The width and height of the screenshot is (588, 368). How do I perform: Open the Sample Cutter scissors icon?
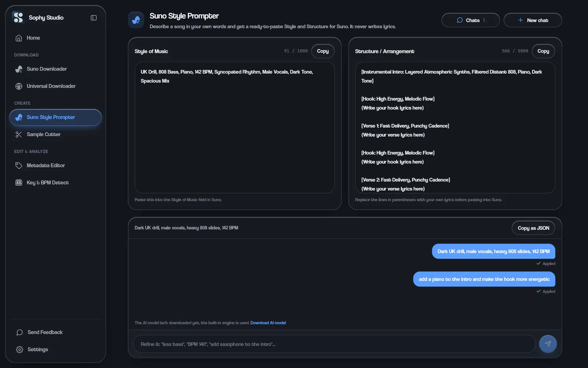pyautogui.click(x=19, y=135)
